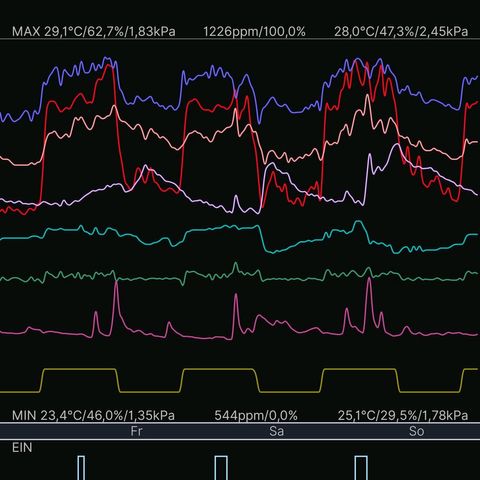Click the 1226ppm/100,0% maximum value
The height and width of the screenshot is (480, 480).
(254, 32)
